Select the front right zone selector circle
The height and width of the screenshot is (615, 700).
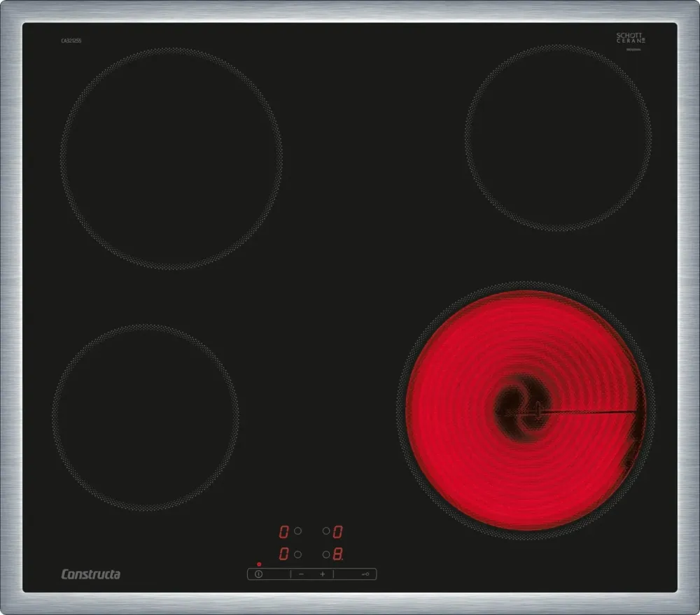point(326,554)
